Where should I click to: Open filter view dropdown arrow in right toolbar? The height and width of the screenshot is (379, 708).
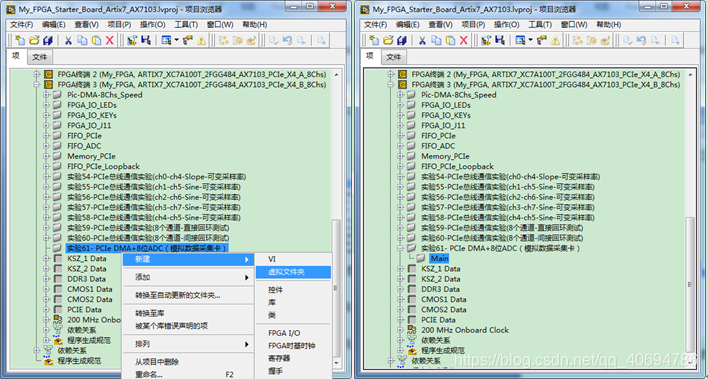531,41
